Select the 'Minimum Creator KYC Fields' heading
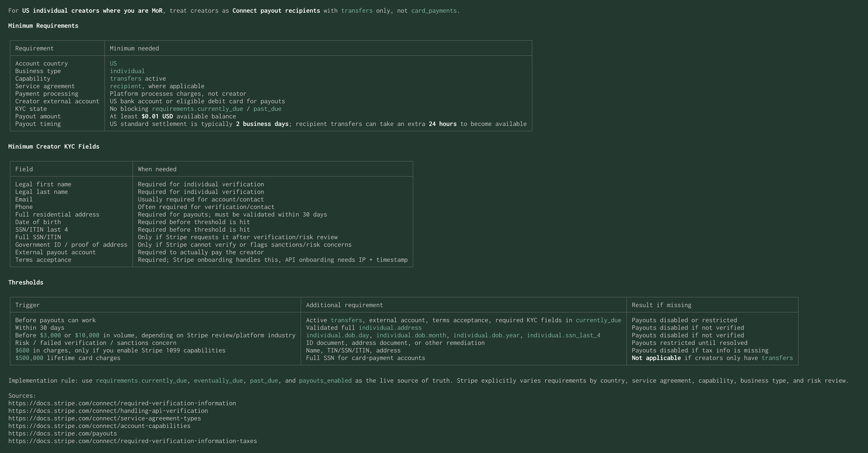868x453 pixels. pyautogui.click(x=54, y=147)
